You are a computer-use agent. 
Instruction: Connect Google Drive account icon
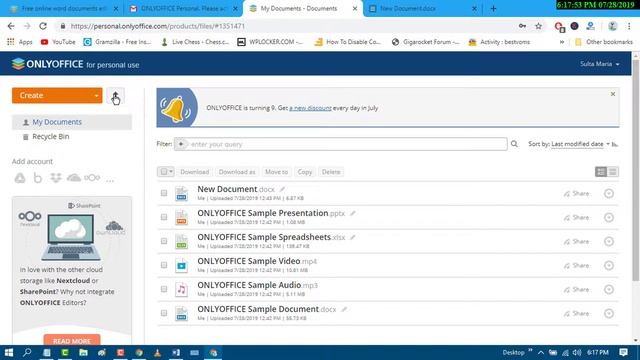coord(20,178)
